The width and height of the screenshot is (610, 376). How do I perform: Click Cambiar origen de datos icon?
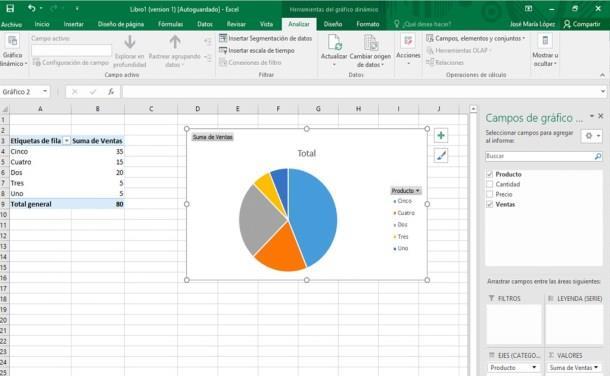370,42
